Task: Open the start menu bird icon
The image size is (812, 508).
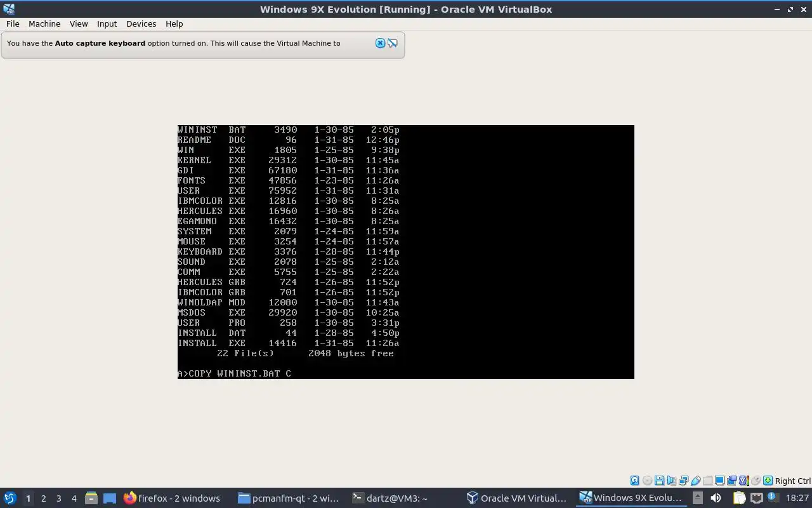Action: tap(10, 498)
